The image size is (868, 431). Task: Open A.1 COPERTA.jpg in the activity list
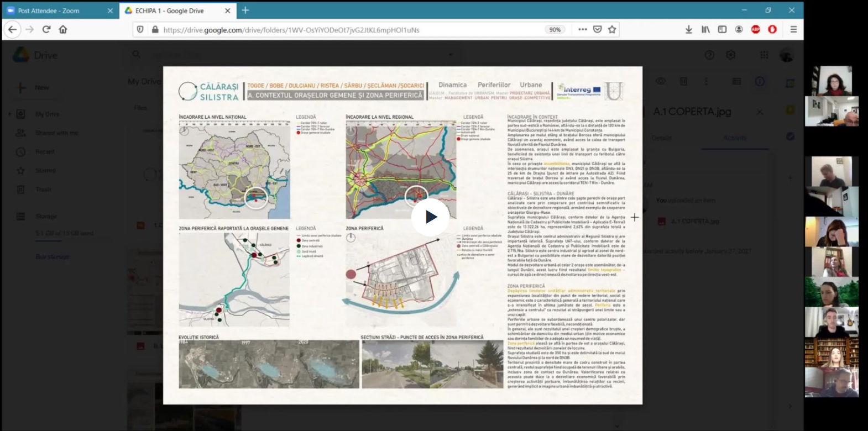click(689, 221)
